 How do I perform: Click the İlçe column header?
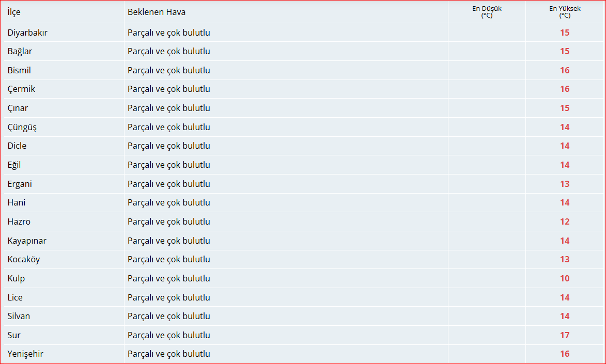point(14,12)
